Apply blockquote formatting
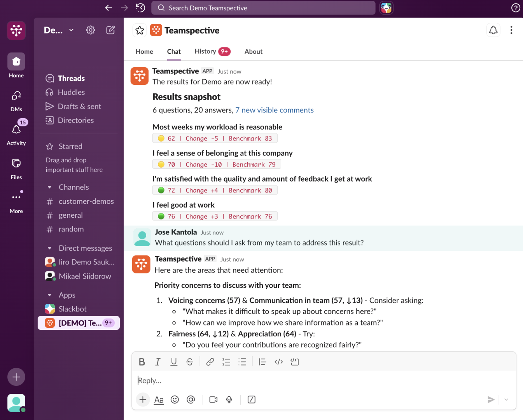 pos(262,362)
